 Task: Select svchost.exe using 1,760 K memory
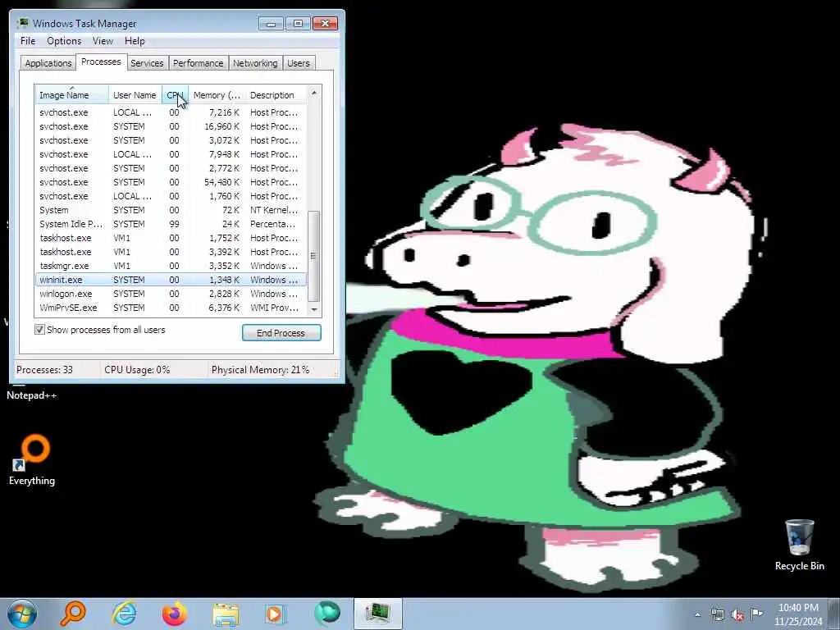tap(171, 196)
